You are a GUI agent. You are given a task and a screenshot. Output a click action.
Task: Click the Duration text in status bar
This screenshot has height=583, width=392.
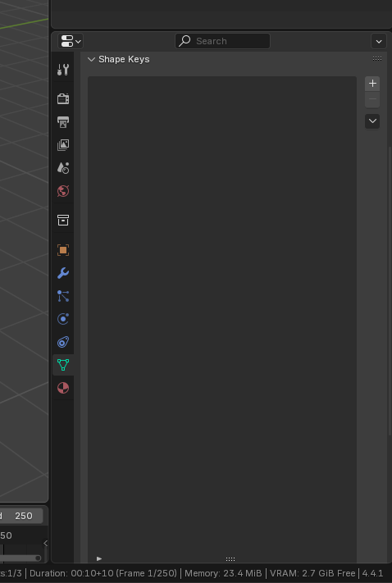click(x=103, y=573)
